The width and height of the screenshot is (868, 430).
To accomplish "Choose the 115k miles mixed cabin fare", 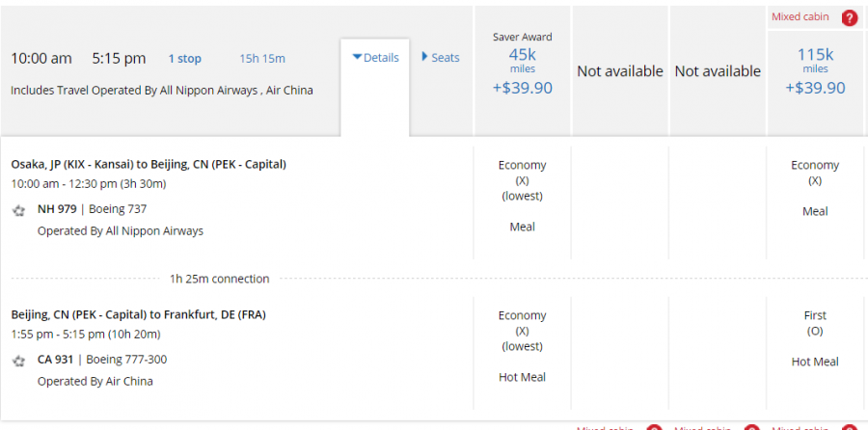I will tap(815, 70).
